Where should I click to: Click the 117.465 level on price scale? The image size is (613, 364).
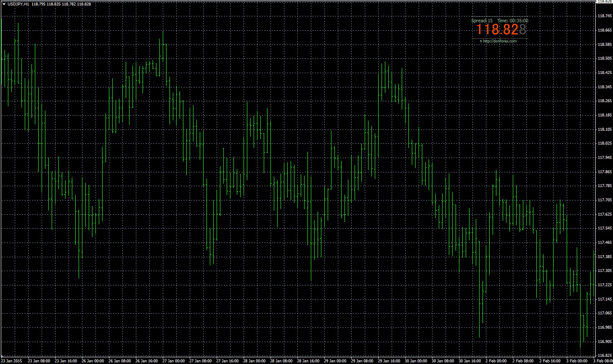[604, 243]
